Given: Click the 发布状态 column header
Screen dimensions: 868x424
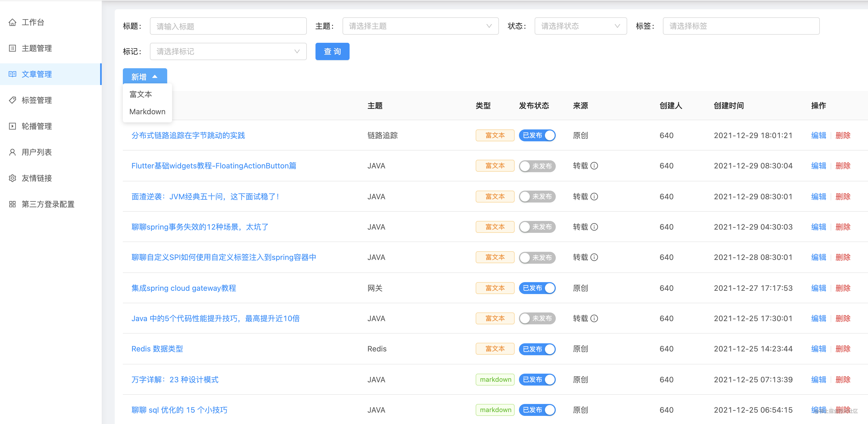Looking at the screenshot, I should pyautogui.click(x=534, y=106).
